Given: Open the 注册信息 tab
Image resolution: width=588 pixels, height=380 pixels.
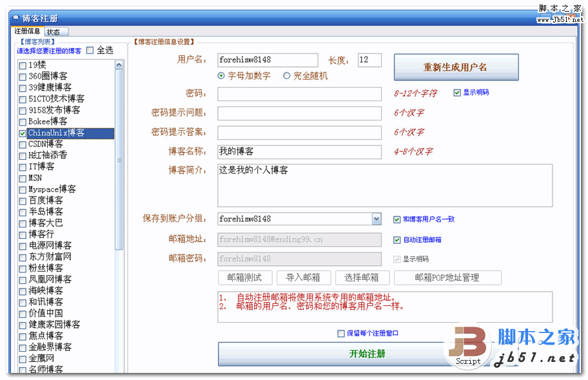Looking at the screenshot, I should pos(27,31).
